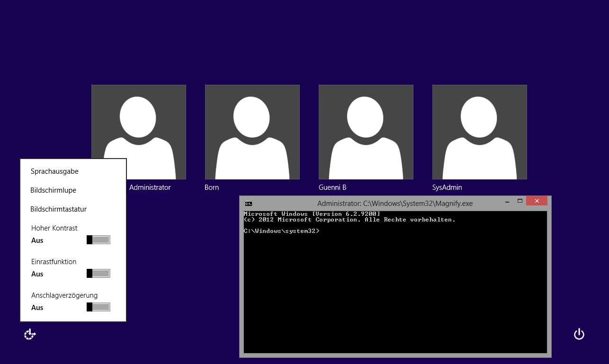Maximize the Magnify.exe command window

coord(519,201)
